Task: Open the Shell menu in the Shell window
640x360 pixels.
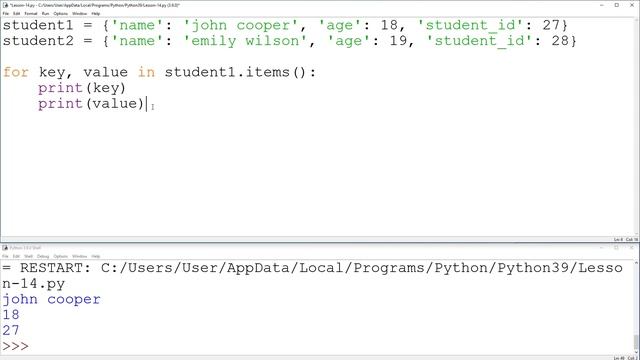Action: click(x=28, y=256)
